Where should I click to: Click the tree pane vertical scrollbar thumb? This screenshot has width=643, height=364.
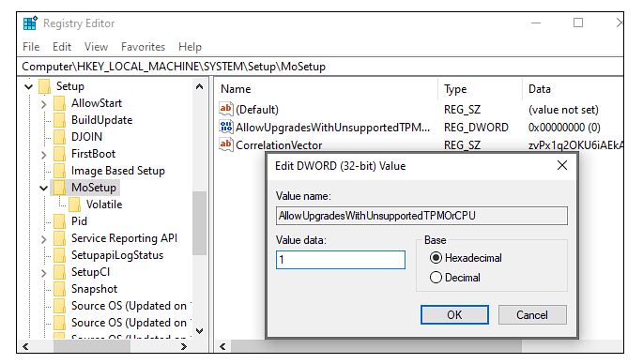click(x=199, y=223)
